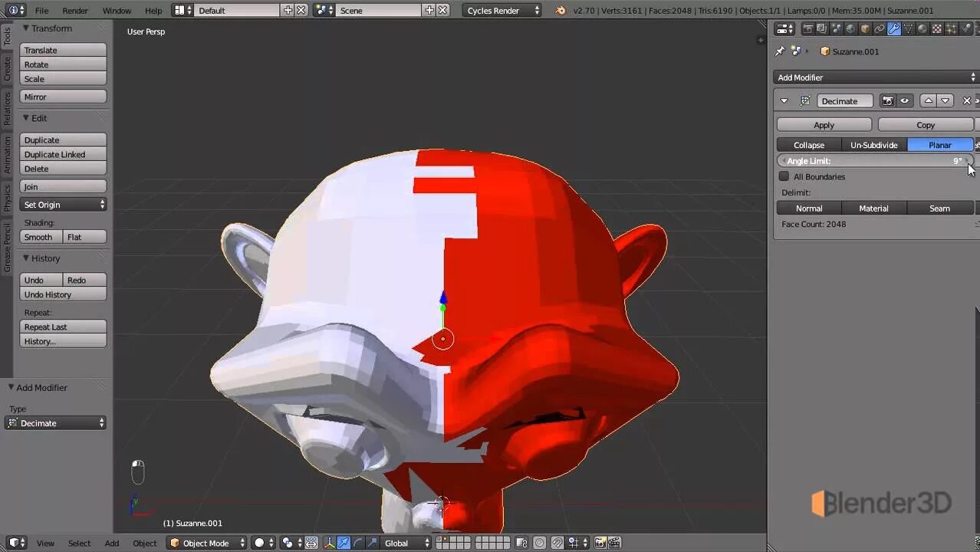Click the Angle Limit slider
The width and height of the screenshot is (980, 552).
(875, 161)
